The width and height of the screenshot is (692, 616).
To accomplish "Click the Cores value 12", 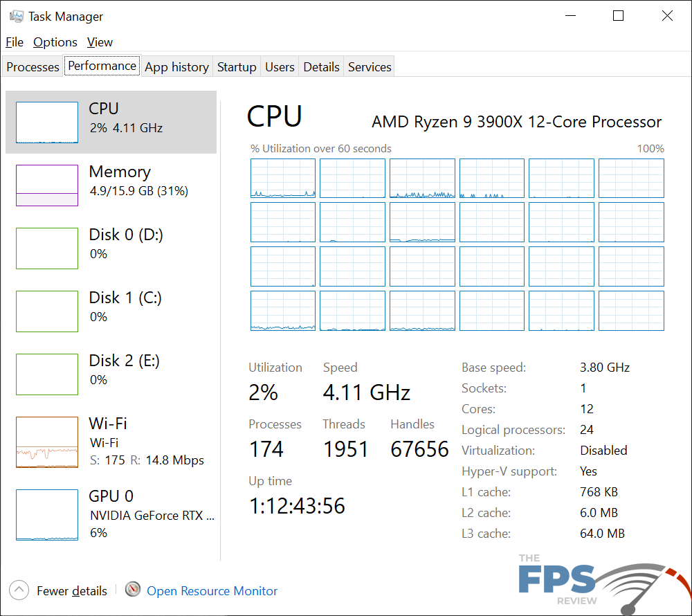I will tap(587, 409).
